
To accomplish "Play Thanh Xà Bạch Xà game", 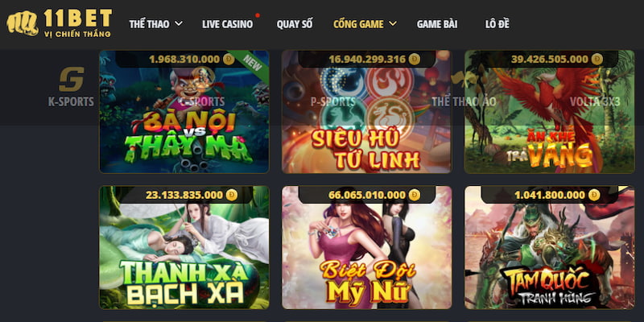I will click(184, 248).
